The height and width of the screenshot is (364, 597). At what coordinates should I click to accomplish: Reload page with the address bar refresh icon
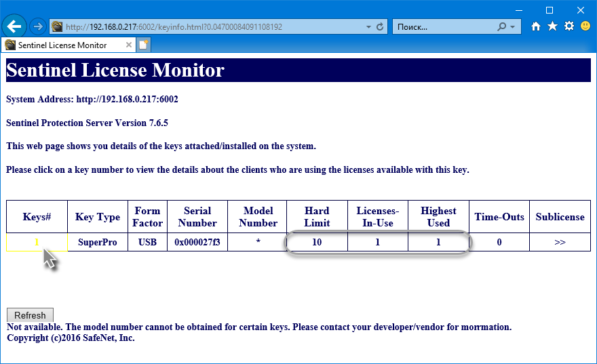[380, 26]
